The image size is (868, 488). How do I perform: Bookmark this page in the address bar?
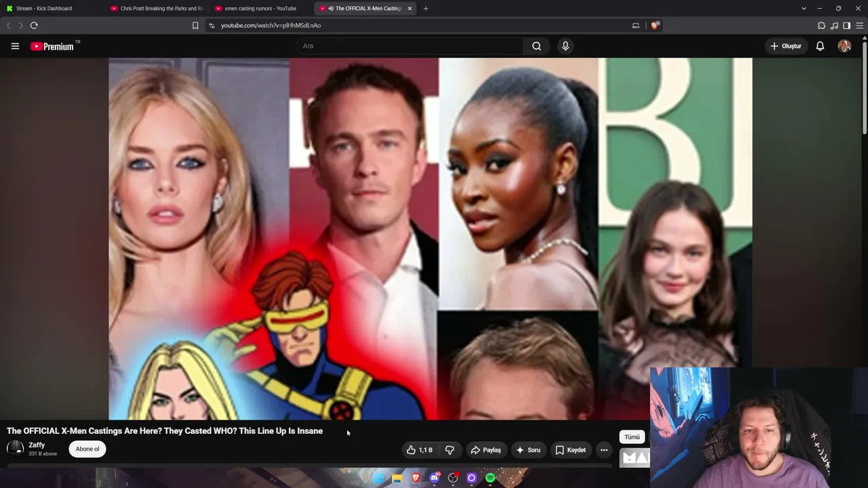click(195, 25)
